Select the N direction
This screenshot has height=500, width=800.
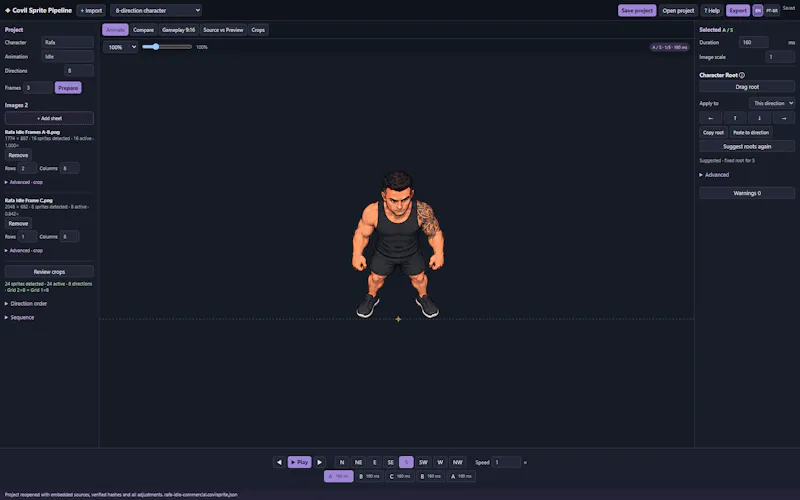pyautogui.click(x=342, y=462)
